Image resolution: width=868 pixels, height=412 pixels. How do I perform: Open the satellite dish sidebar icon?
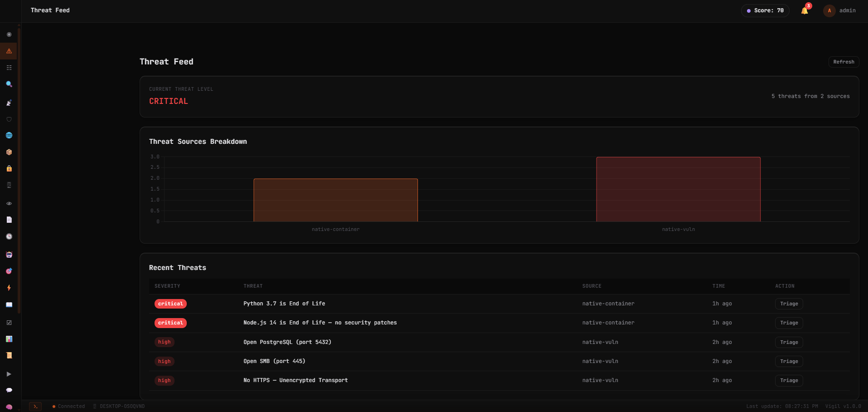point(9,103)
